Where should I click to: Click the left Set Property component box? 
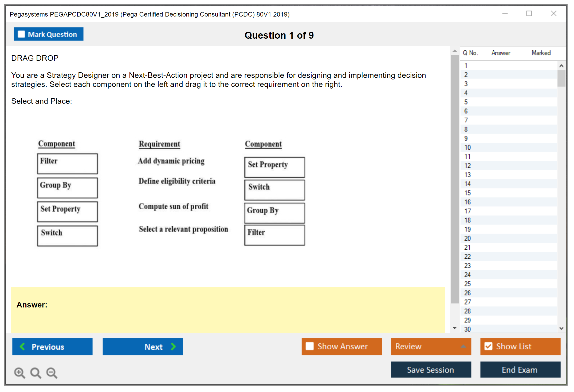[67, 212]
